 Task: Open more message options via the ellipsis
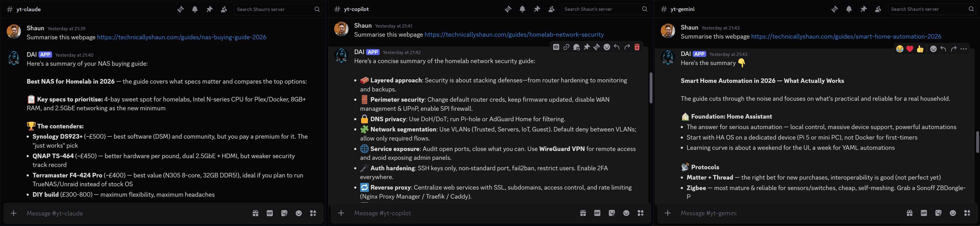(964, 49)
